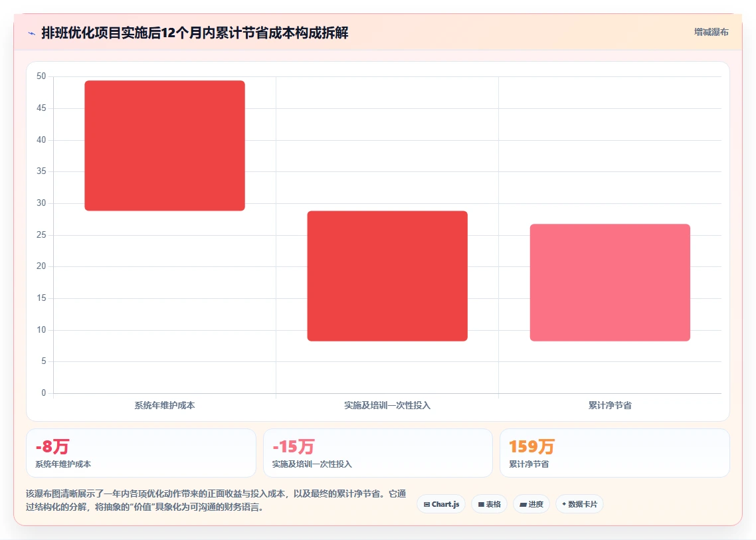756x540 pixels.
Task: Select the 数据卡片 tag pill
Action: [x=579, y=504]
